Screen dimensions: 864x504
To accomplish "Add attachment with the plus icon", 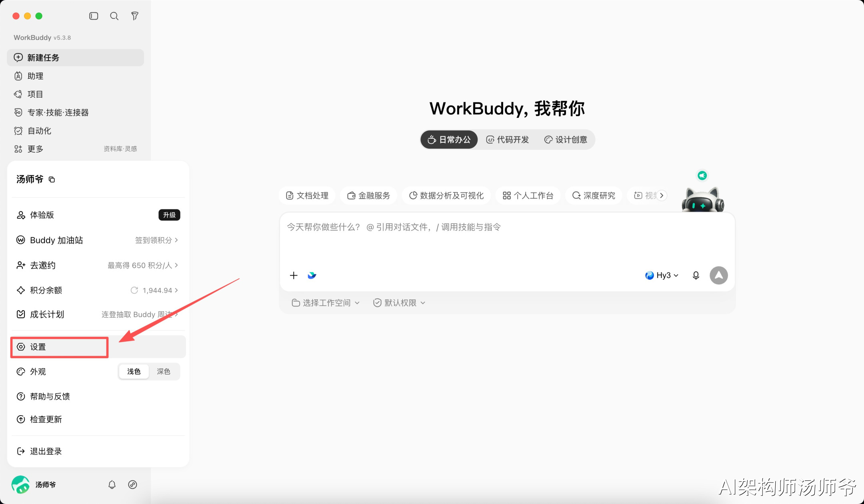I will tap(294, 275).
